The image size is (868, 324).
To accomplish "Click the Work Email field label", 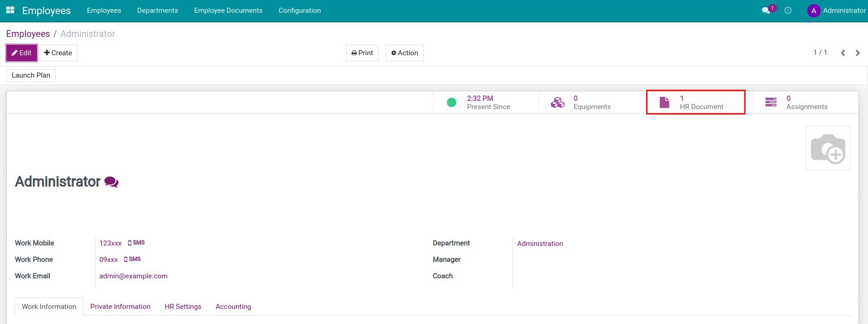I will click(x=32, y=276).
